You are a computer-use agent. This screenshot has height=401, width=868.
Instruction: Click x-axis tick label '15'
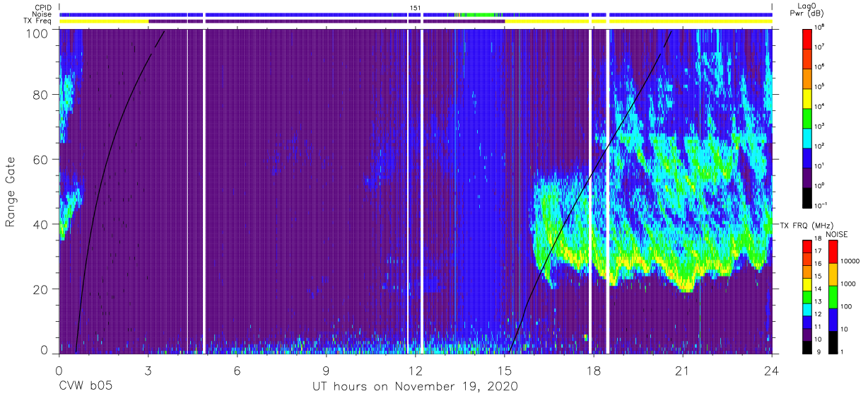pyautogui.click(x=504, y=371)
